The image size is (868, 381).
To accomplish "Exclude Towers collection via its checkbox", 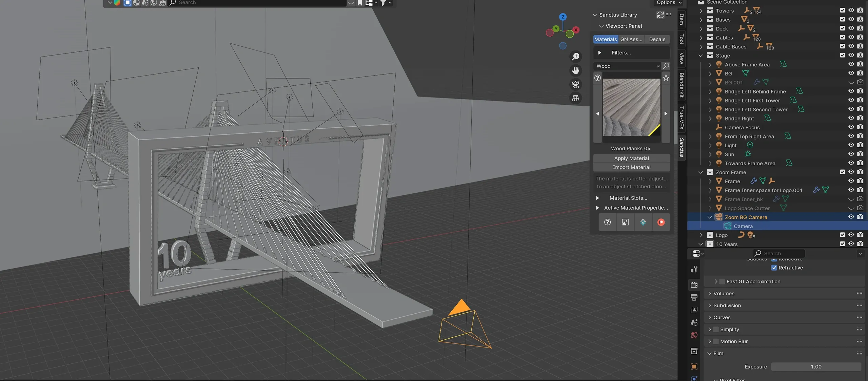I will point(842,10).
